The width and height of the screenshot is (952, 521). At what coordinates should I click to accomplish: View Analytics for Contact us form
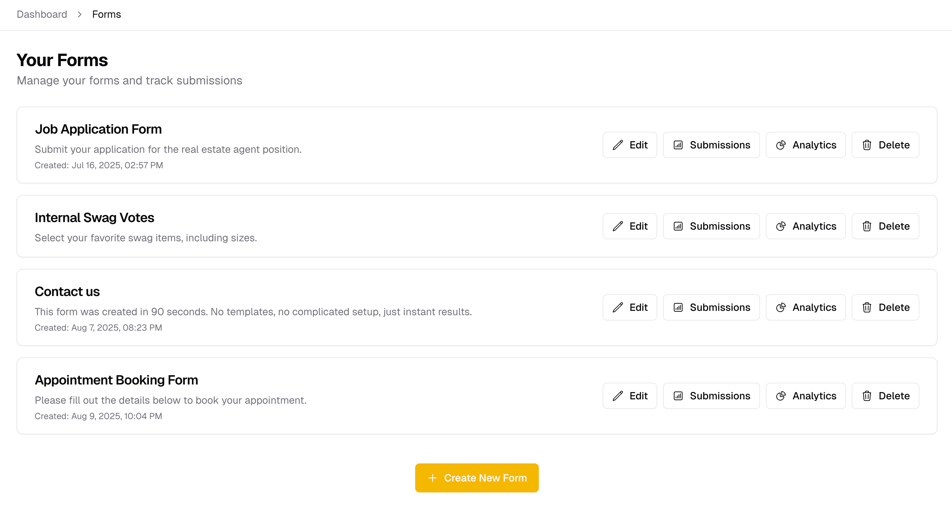(x=806, y=308)
